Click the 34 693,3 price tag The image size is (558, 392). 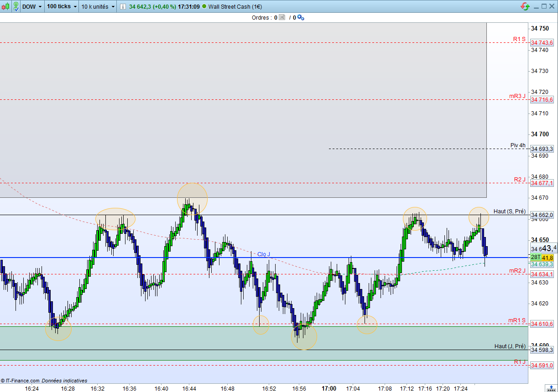point(542,149)
